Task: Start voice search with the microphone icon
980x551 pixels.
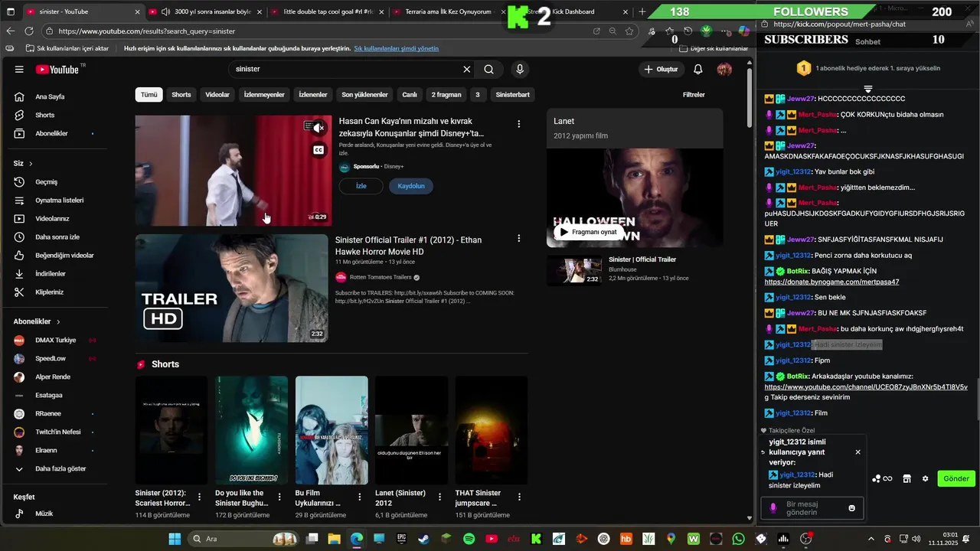Action: click(x=520, y=69)
